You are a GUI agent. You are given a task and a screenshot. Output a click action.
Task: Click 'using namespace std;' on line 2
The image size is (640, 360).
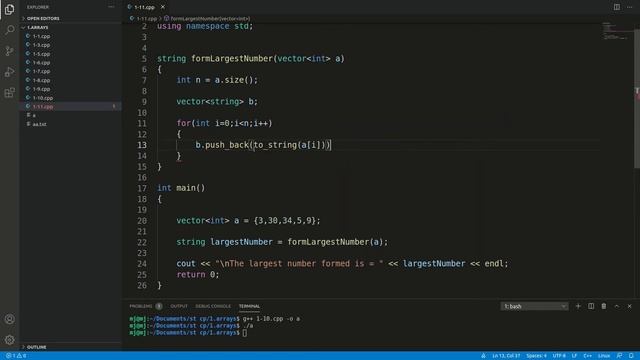[205, 26]
